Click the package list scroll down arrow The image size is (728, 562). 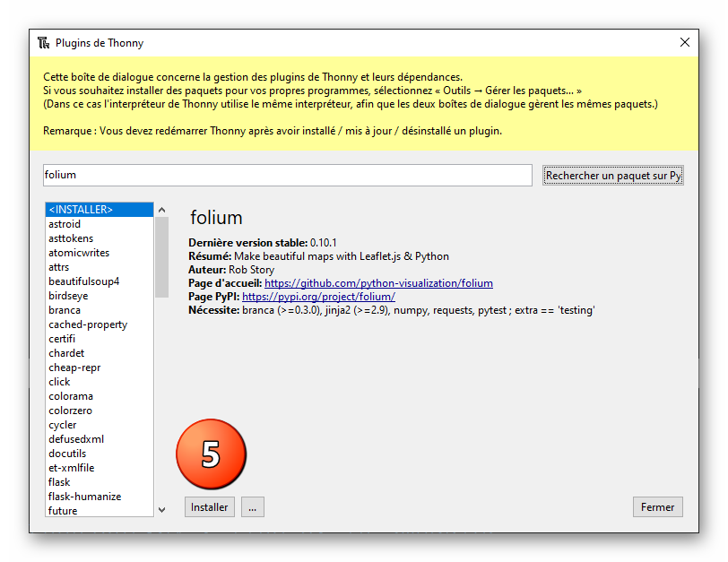(161, 509)
